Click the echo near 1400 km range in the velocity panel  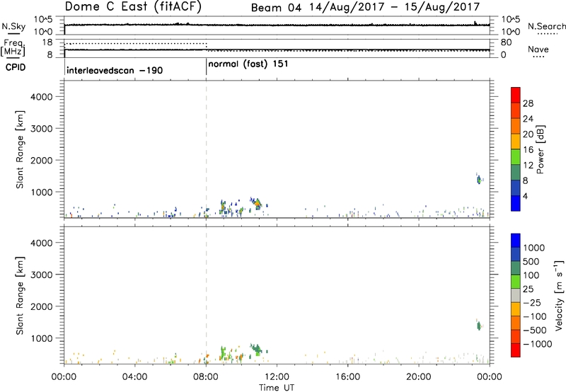coord(479,325)
